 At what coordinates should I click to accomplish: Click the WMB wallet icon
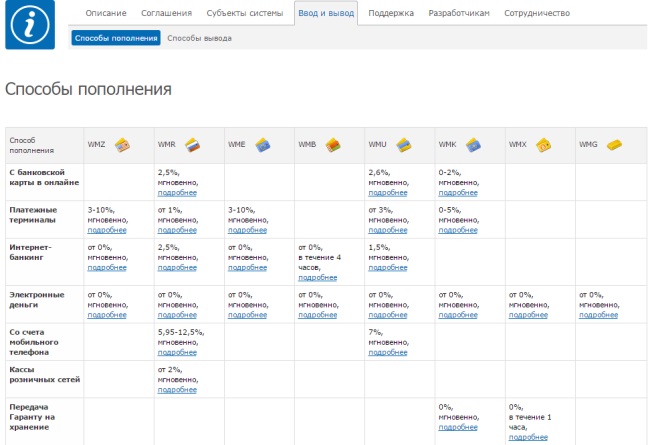pyautogui.click(x=332, y=145)
